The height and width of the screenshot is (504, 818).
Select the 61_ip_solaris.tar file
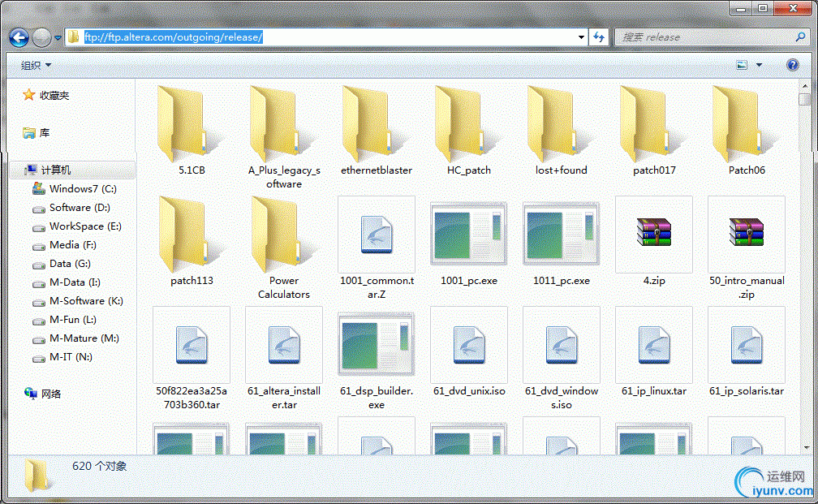click(747, 351)
